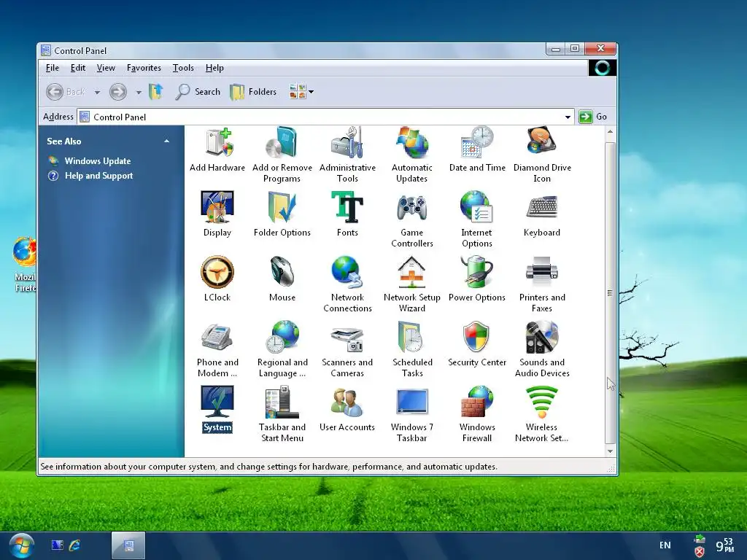Open the Help menu

(x=214, y=68)
